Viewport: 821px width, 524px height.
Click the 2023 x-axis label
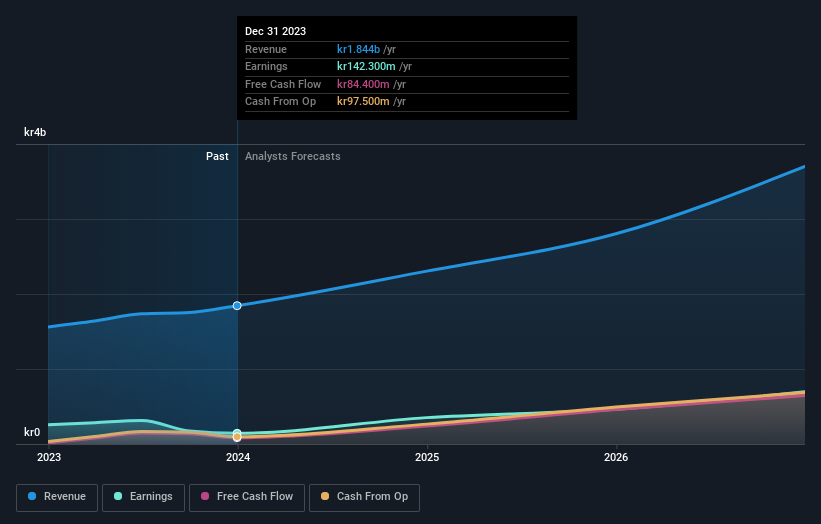[x=49, y=458]
